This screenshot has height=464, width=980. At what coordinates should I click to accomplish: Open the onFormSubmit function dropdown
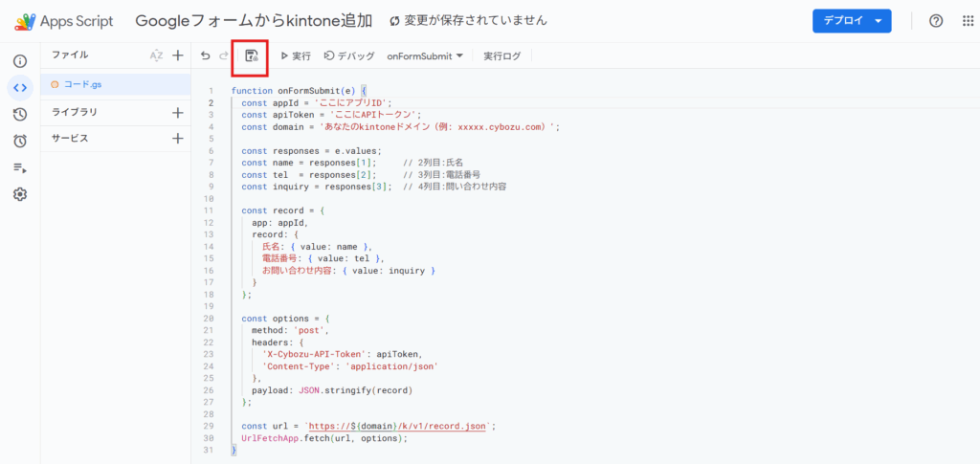click(x=425, y=55)
